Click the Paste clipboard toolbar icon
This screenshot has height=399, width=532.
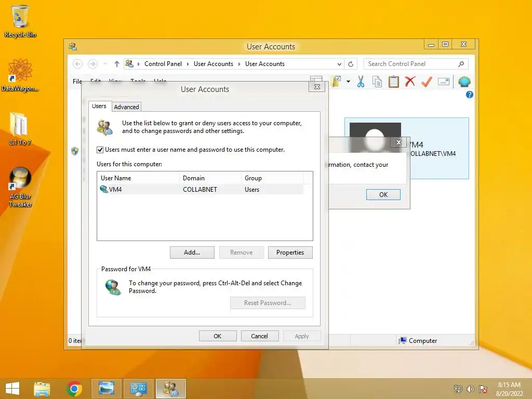pos(394,82)
